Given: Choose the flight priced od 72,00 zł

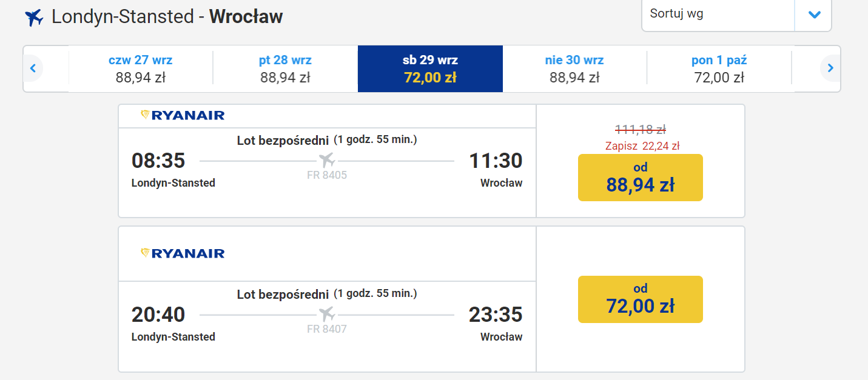Looking at the screenshot, I should click(641, 299).
